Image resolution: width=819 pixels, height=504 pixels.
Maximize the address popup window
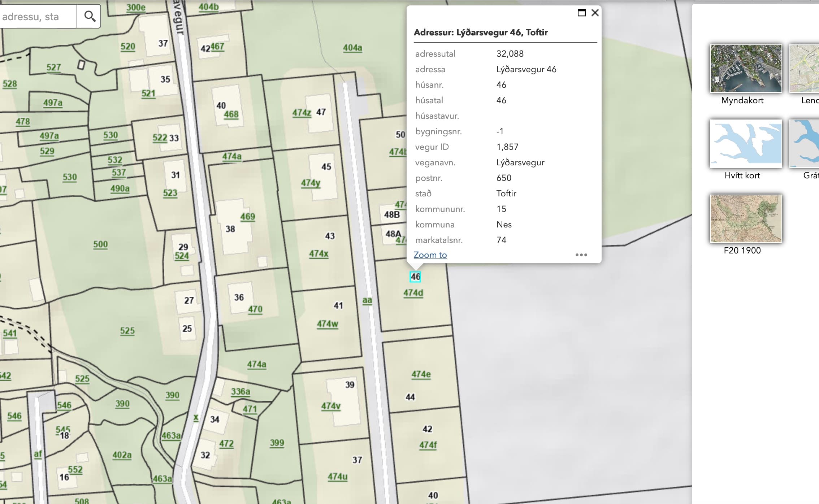(x=581, y=13)
